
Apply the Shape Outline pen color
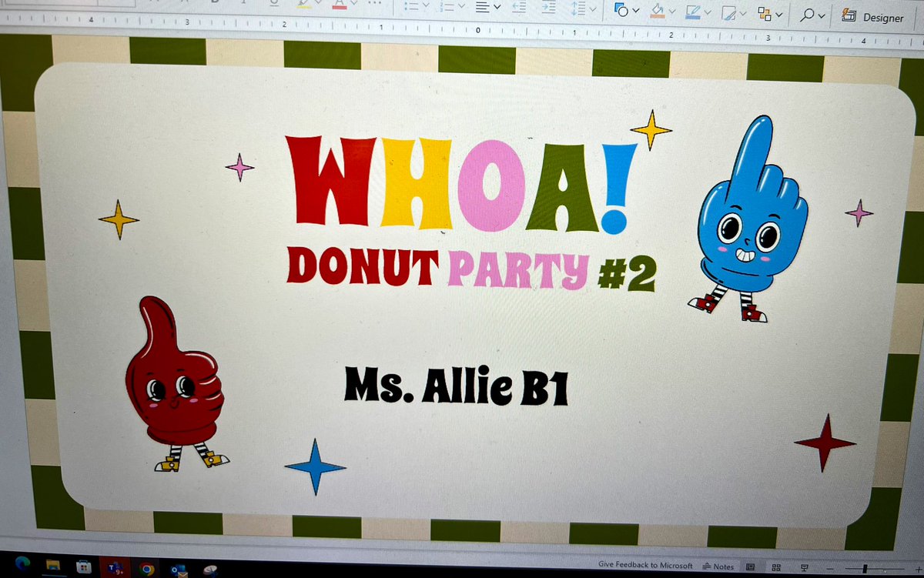pyautogui.click(x=692, y=11)
